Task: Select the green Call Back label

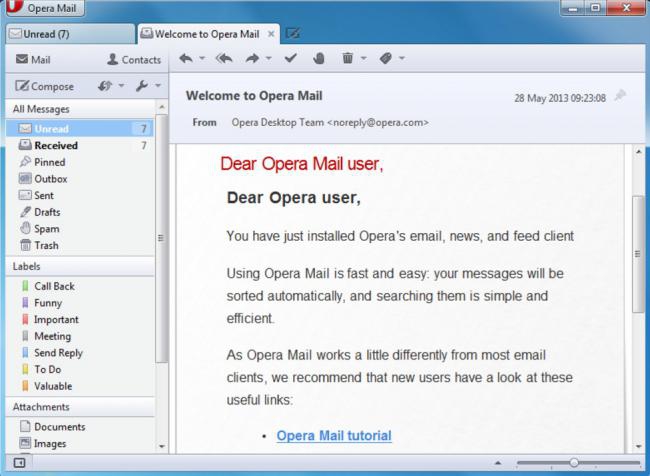Action: coord(80,286)
